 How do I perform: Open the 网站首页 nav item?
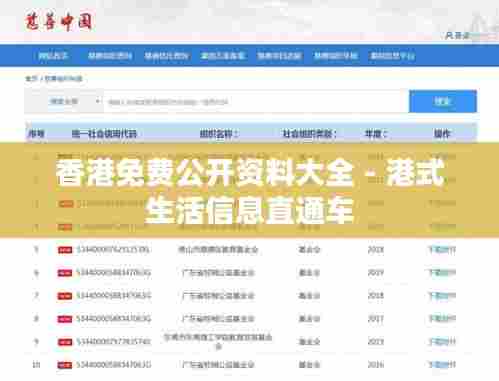pyautogui.click(x=53, y=56)
